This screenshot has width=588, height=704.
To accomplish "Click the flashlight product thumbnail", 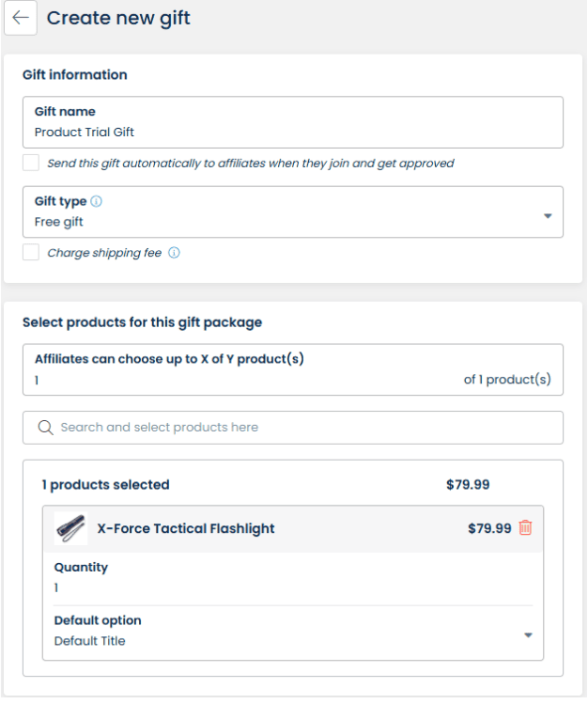I will (x=70, y=528).
